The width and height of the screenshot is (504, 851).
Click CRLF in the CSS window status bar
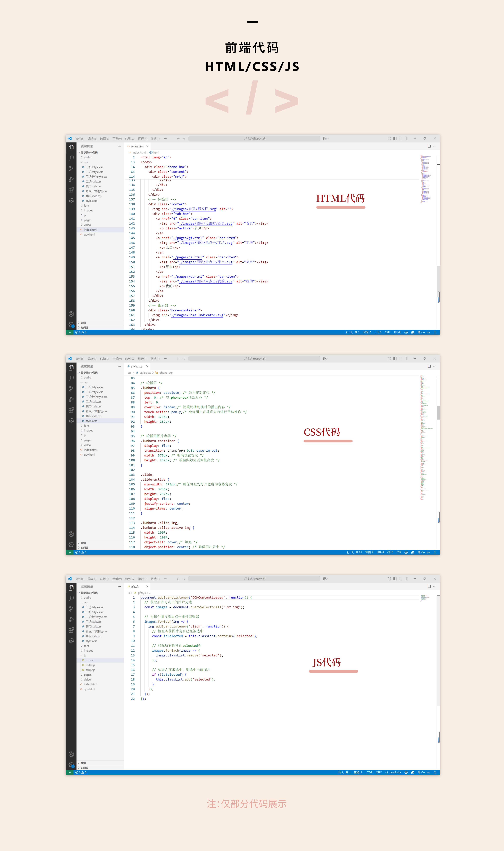coord(390,552)
